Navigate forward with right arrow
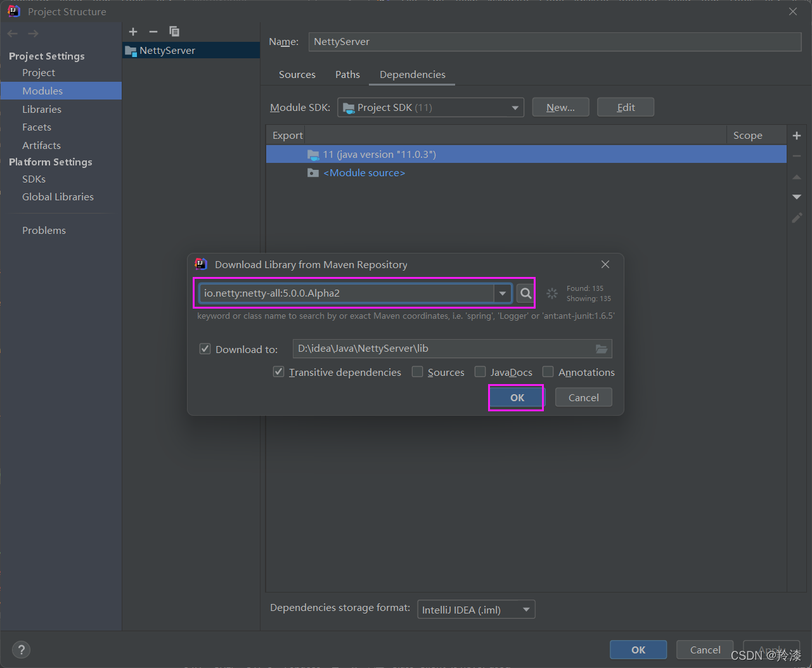This screenshot has width=812, height=668. pos(33,34)
